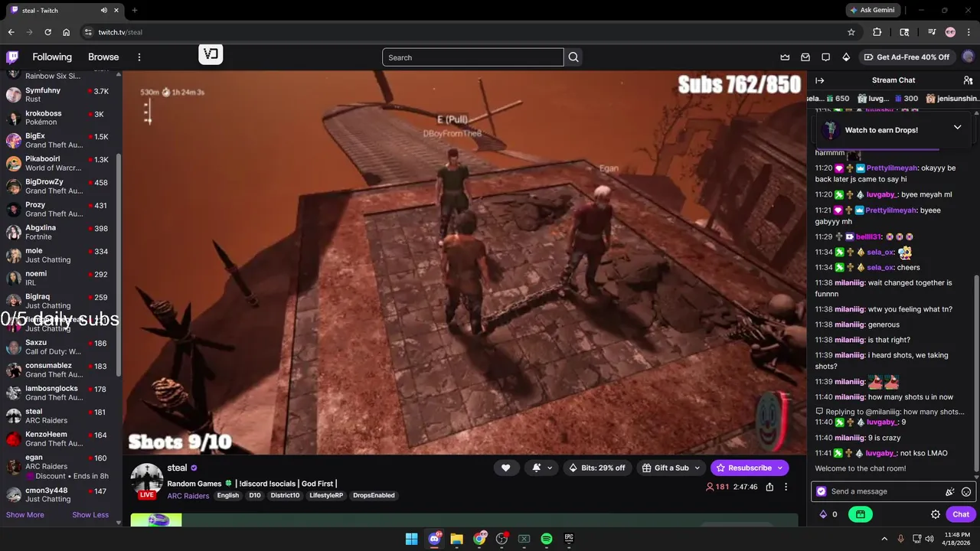
Task: Open chat settings gear icon
Action: (936, 514)
